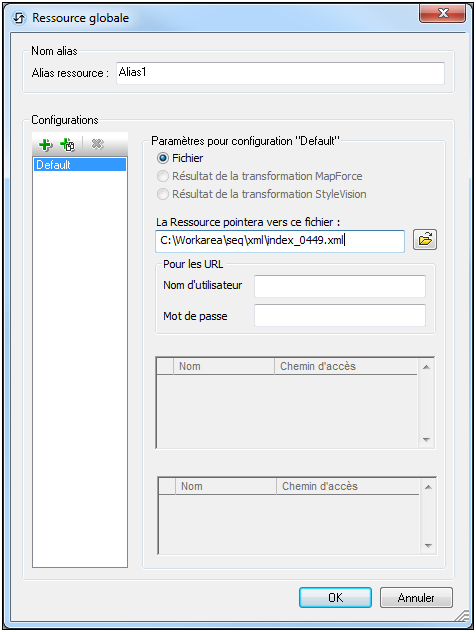
Task: Open the folder browse icon beside file path
Action: point(424,240)
